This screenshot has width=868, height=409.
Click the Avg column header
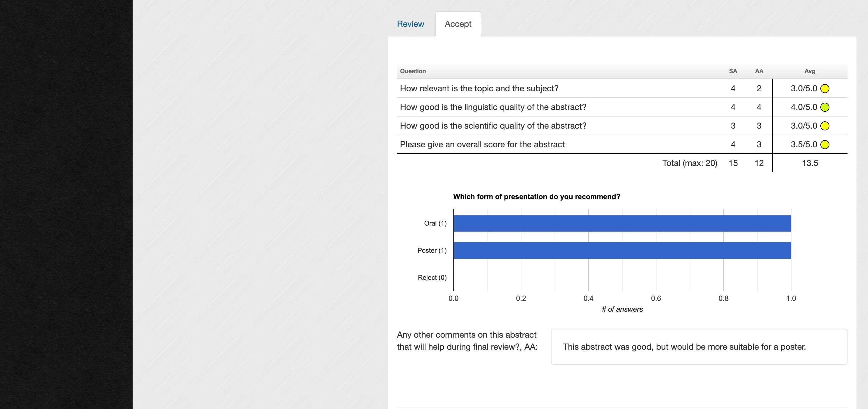coord(810,71)
